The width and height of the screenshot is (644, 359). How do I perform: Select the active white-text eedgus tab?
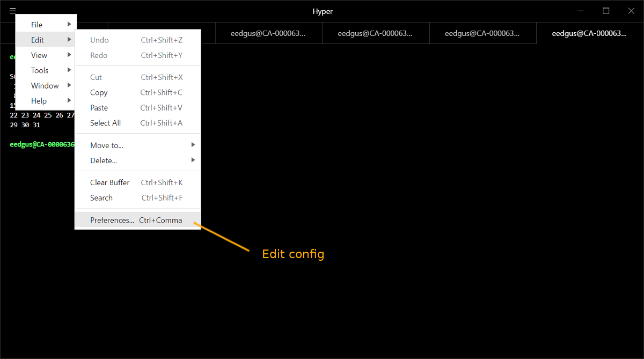589,33
